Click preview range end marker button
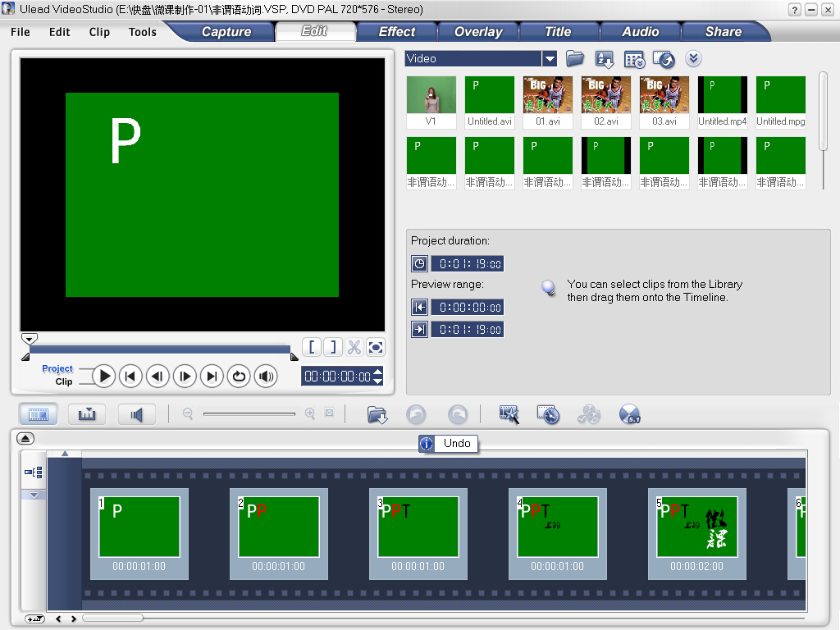 [x=419, y=329]
